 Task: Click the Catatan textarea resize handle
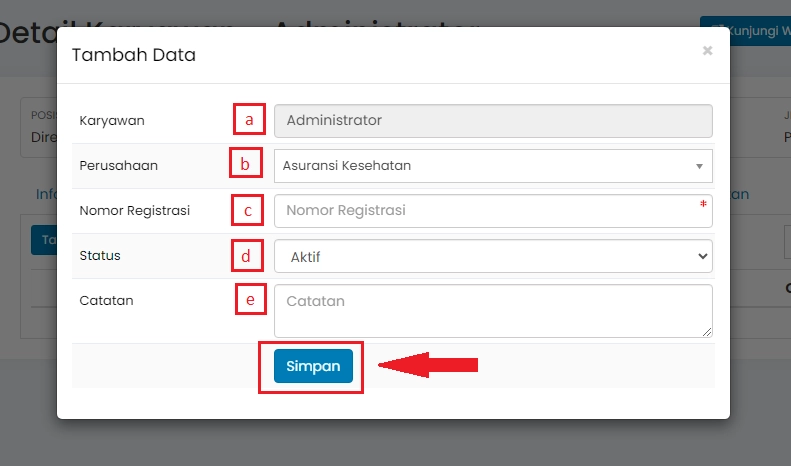coord(707,332)
